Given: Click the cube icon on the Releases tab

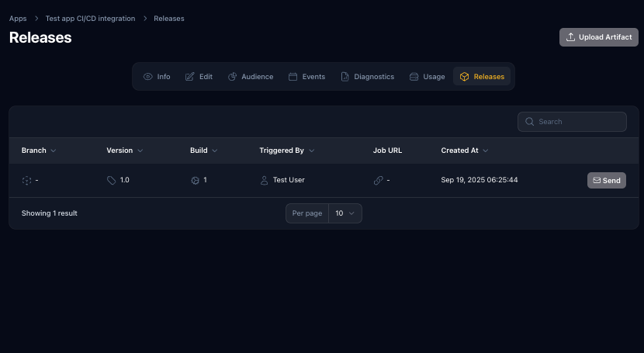Looking at the screenshot, I should [464, 77].
